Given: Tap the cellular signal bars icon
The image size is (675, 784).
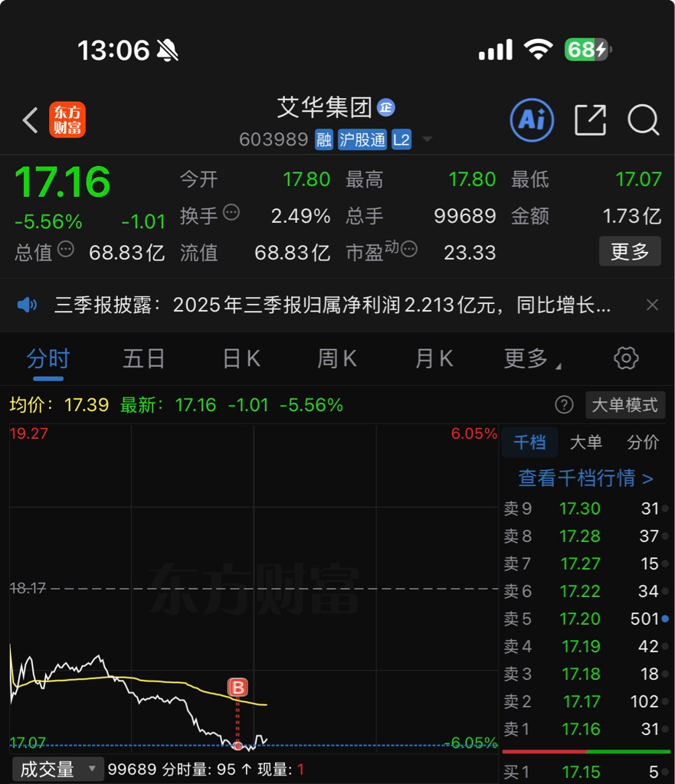Looking at the screenshot, I should 496,50.
